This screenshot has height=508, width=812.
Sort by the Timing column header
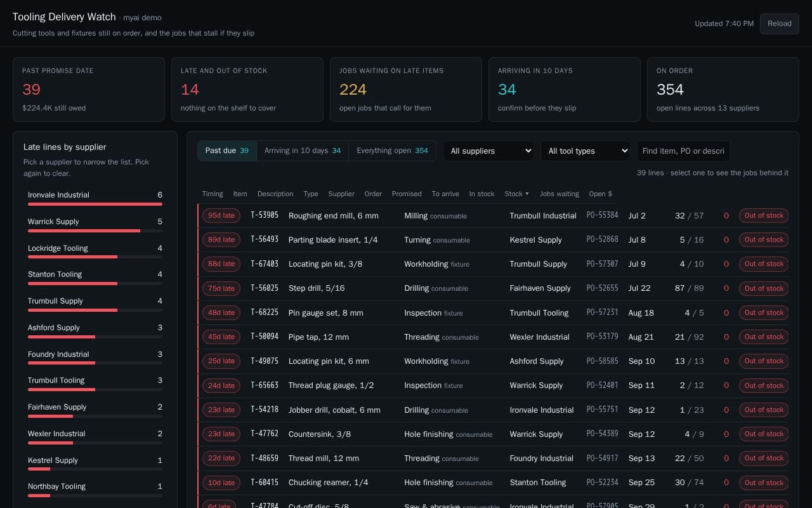coord(213,194)
